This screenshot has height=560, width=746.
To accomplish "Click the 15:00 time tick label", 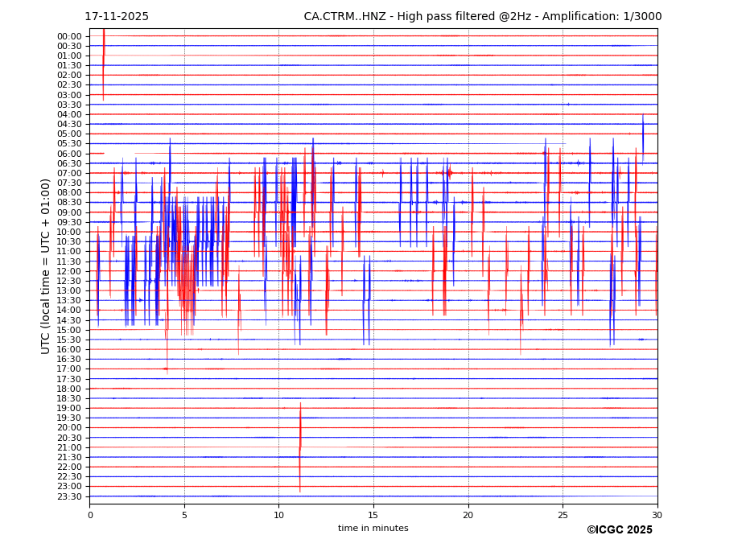I will click(69, 330).
